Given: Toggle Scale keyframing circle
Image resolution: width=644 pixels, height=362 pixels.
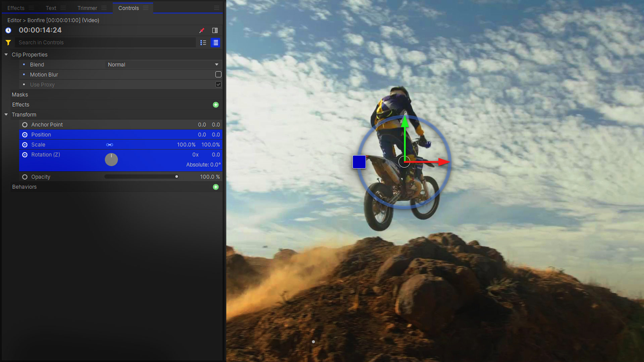Looking at the screenshot, I should point(25,145).
